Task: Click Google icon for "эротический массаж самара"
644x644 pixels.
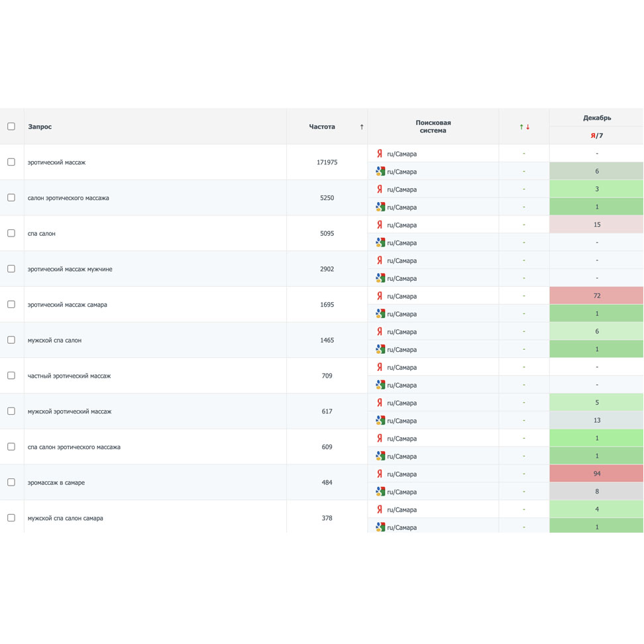Action: pos(380,314)
